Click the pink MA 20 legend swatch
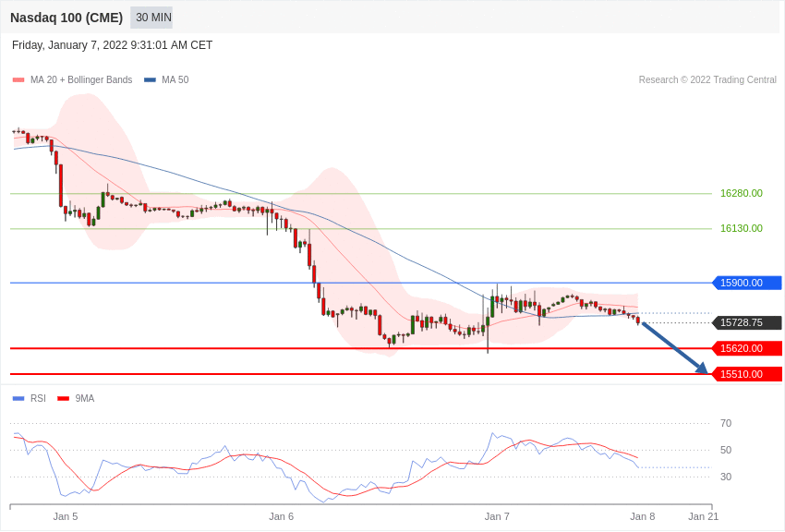 18,79
